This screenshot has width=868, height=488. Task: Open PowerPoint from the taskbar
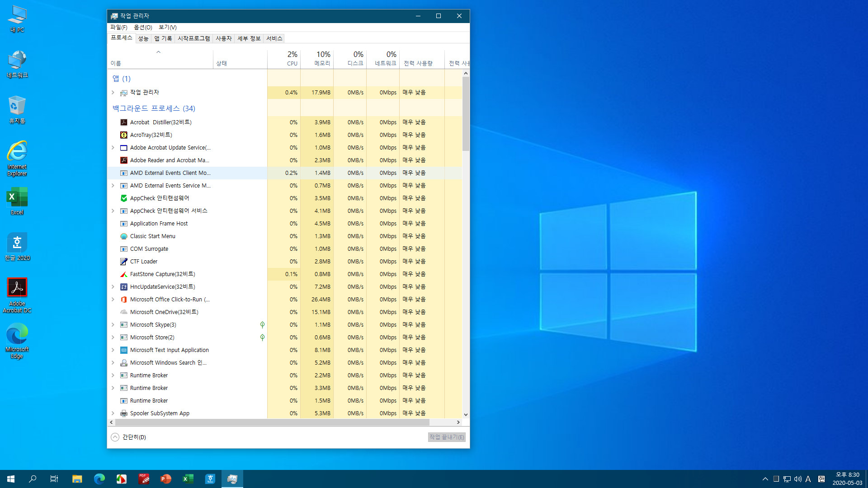tap(166, 479)
